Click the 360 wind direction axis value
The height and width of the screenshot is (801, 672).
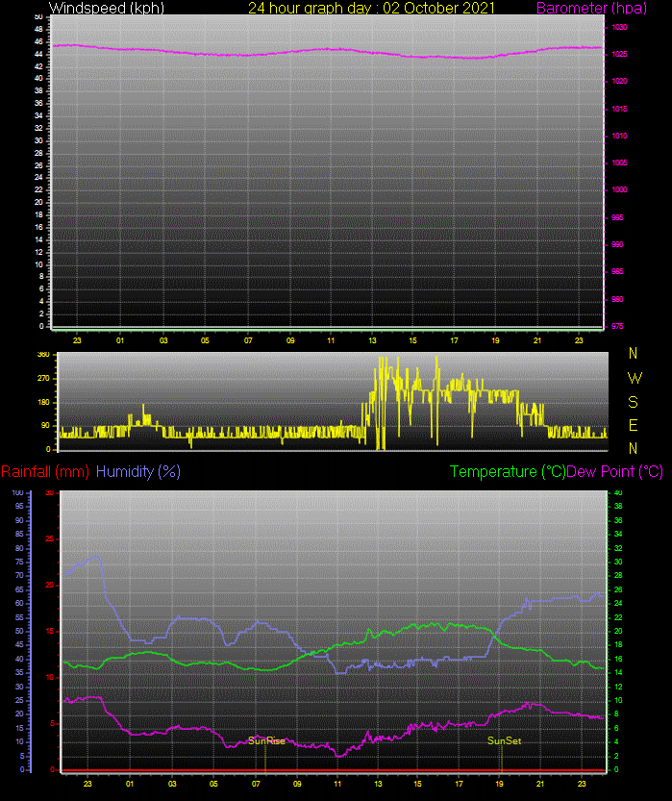point(44,355)
